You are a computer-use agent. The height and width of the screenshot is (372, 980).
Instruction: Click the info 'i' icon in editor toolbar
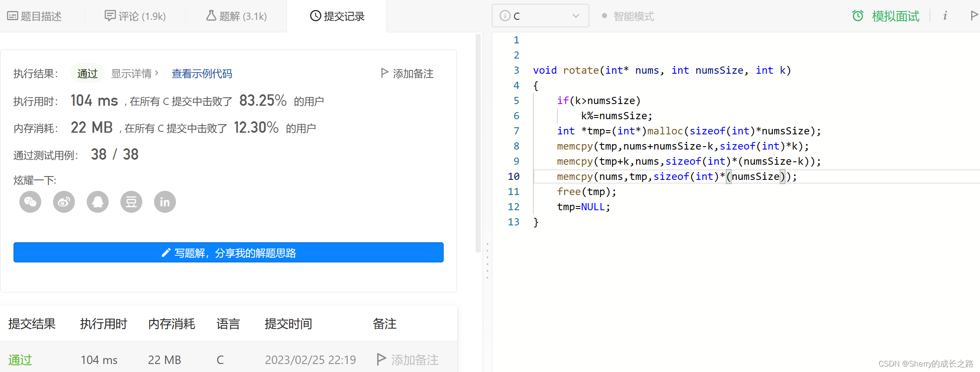click(x=945, y=16)
